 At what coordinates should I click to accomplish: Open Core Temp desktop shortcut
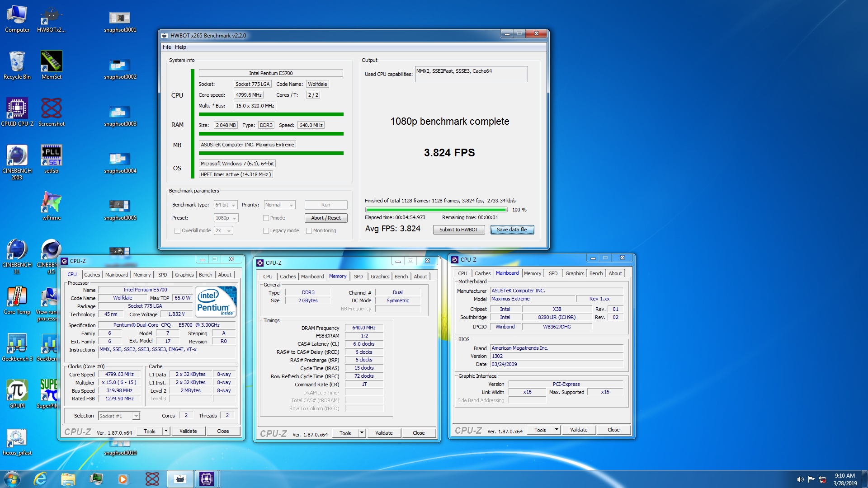[x=17, y=300]
